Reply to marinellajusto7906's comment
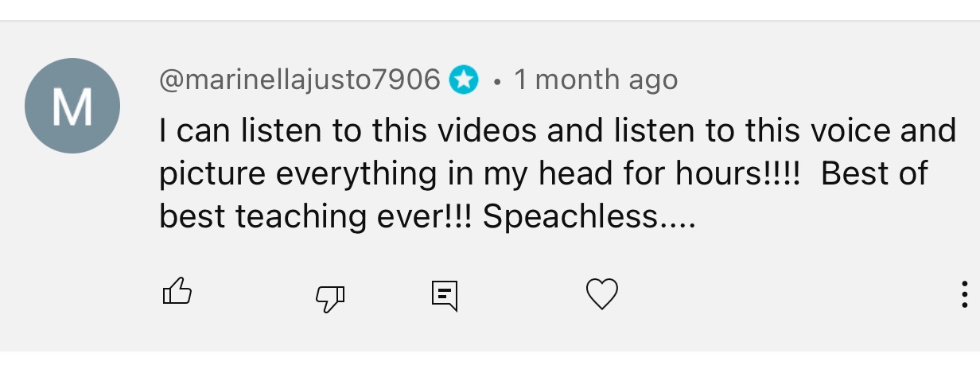The image size is (980, 369). (445, 295)
